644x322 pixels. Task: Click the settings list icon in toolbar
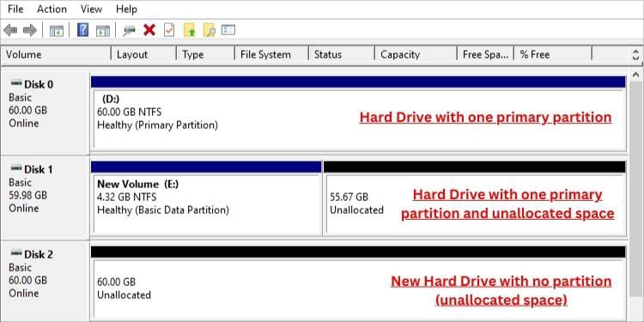point(228,30)
